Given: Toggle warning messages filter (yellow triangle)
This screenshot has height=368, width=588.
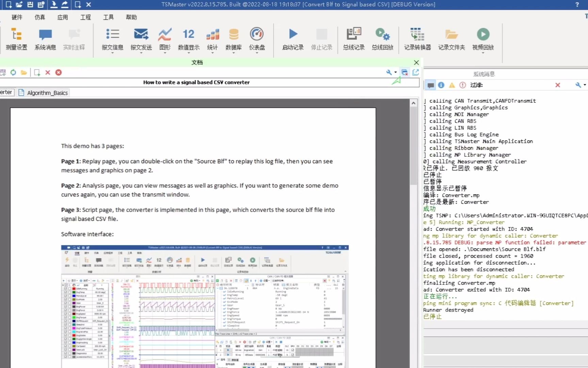Looking at the screenshot, I should [x=452, y=85].
